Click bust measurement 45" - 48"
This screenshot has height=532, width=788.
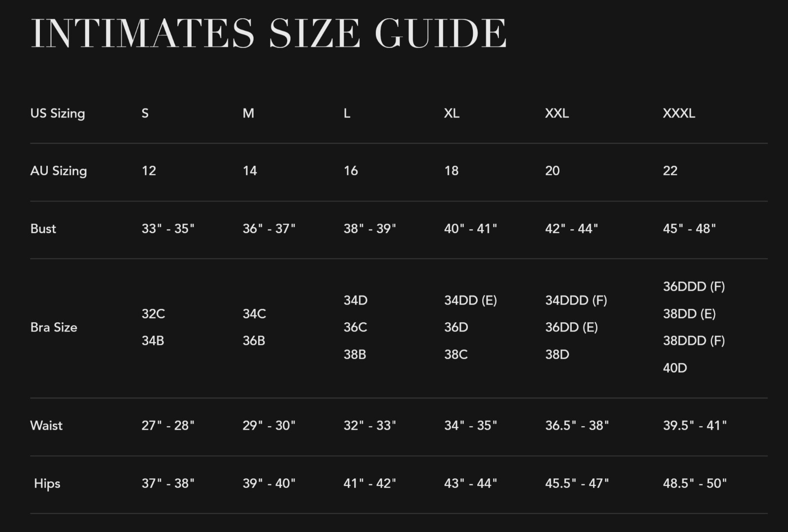click(x=689, y=229)
